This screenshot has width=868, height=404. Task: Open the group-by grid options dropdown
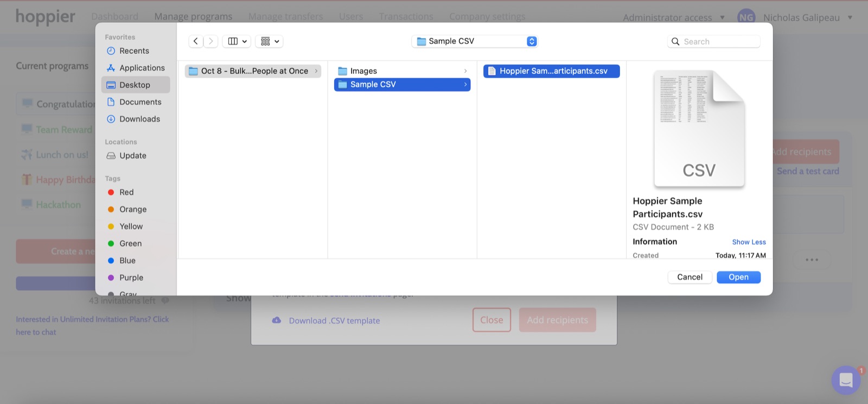tap(269, 41)
